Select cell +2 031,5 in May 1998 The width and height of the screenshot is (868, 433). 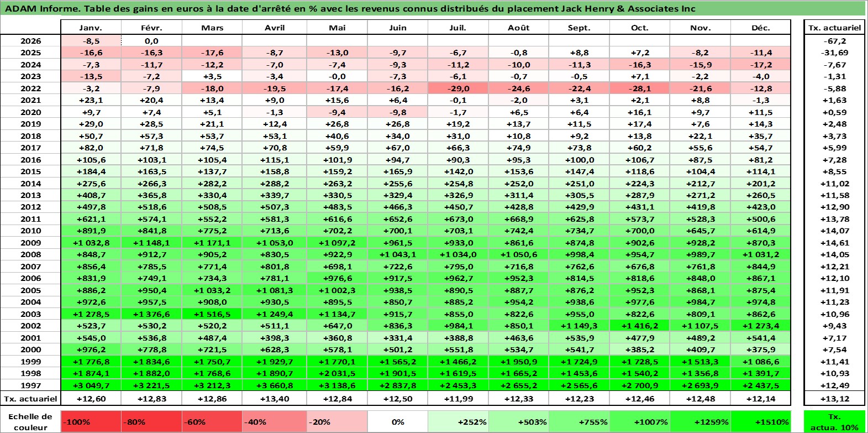click(337, 373)
